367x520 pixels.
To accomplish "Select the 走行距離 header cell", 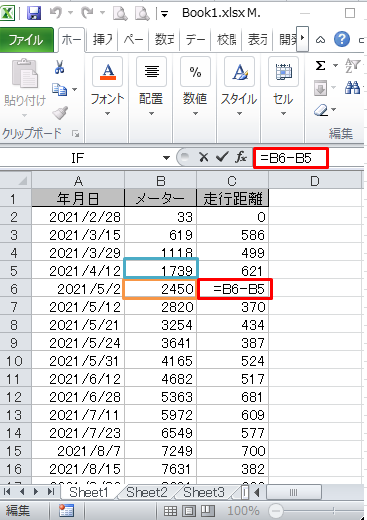I will tap(233, 199).
